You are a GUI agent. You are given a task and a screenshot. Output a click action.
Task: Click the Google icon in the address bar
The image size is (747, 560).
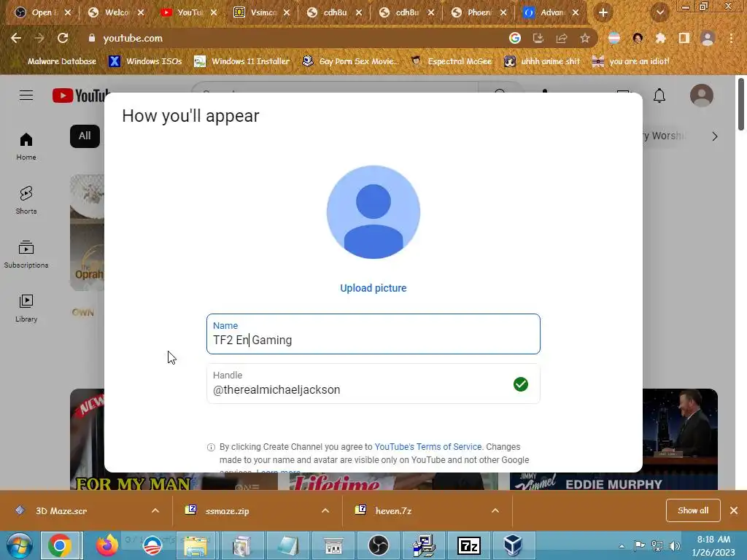pos(514,38)
